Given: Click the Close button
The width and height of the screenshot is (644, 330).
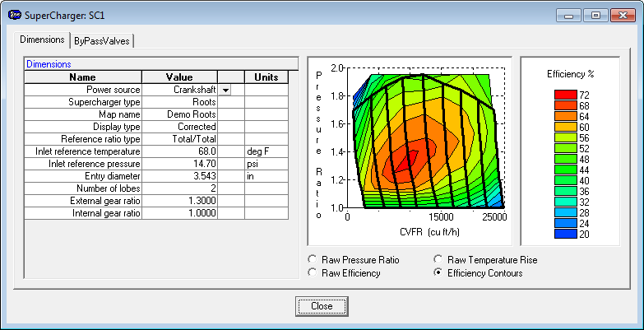Looking at the screenshot, I should coord(322,306).
